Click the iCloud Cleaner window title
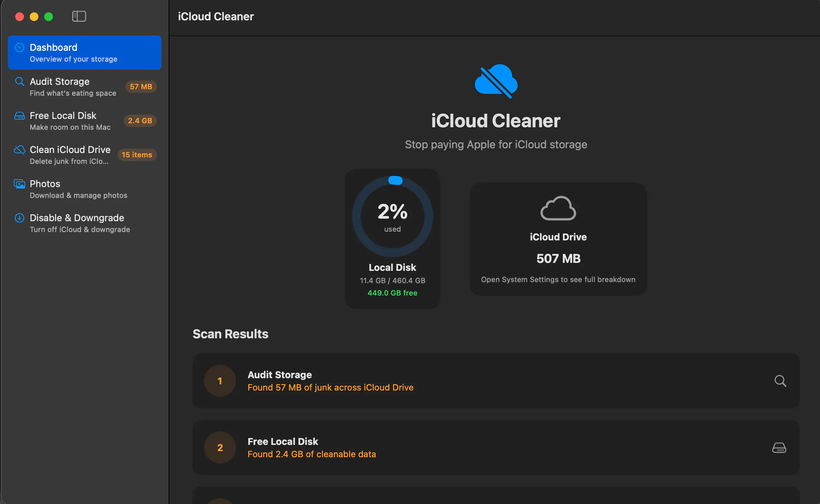 pyautogui.click(x=216, y=17)
